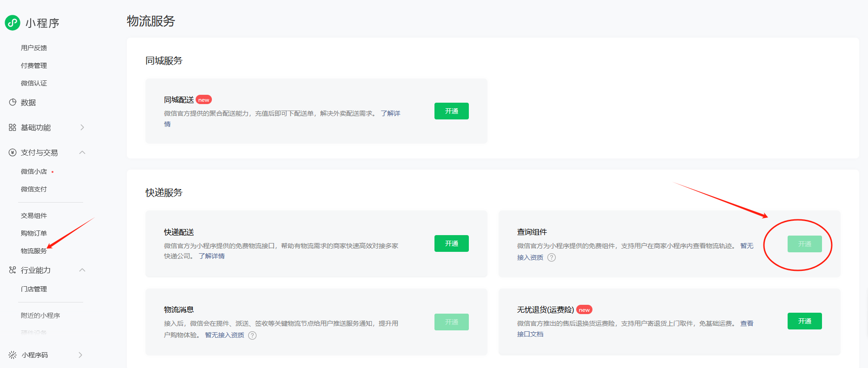Click the 物流消息 card title

(179, 309)
